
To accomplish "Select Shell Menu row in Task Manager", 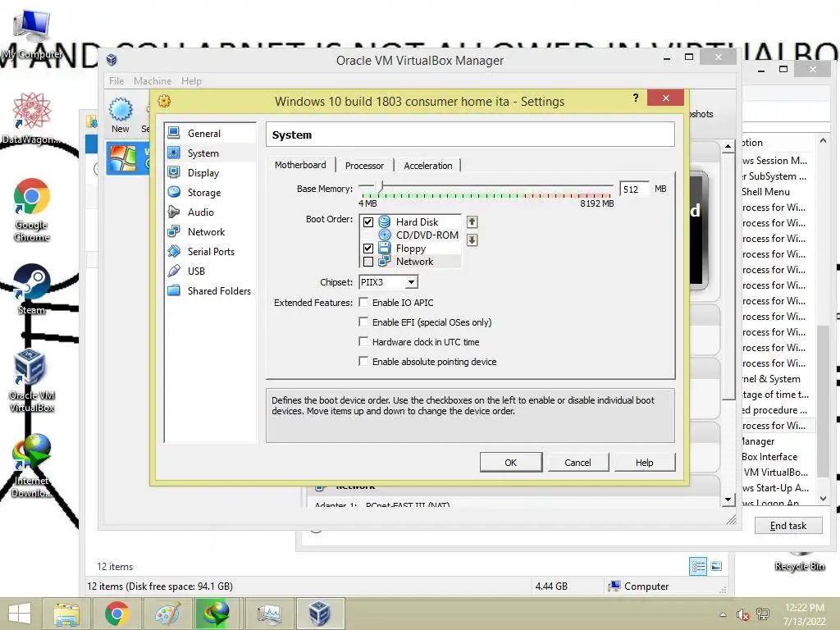I will [x=774, y=192].
